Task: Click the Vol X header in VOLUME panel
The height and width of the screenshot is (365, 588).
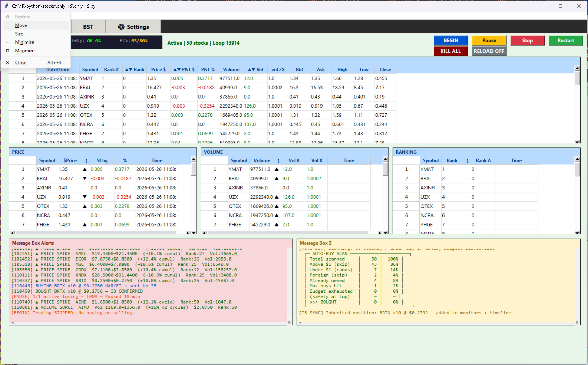Action: point(317,160)
